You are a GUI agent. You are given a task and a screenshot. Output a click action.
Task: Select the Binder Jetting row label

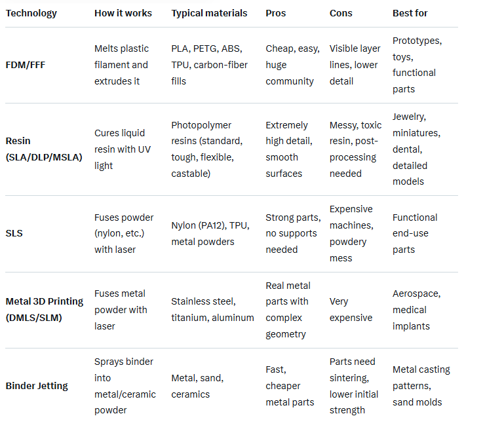point(37,386)
